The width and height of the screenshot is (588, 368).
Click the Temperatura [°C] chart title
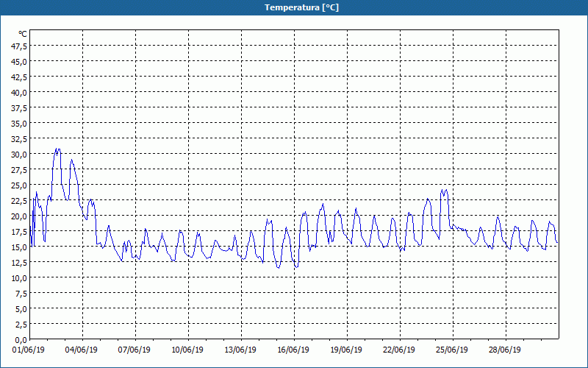tap(301, 7)
